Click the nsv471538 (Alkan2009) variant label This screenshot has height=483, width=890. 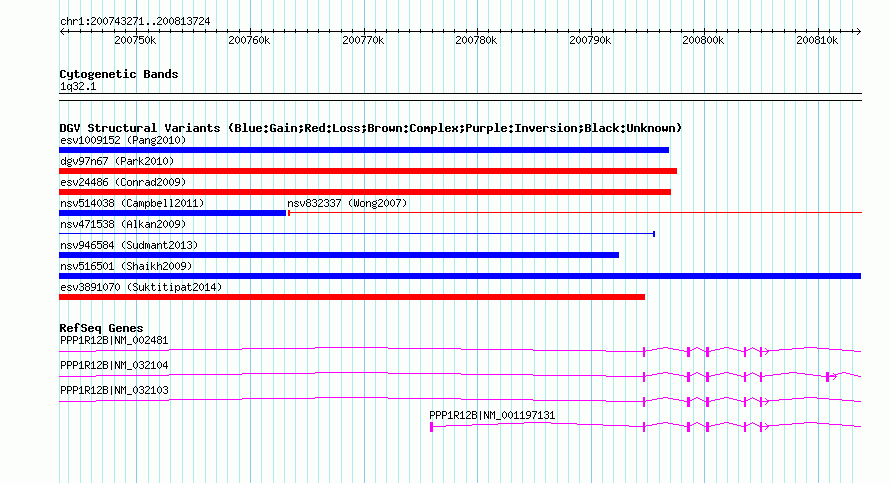[123, 224]
